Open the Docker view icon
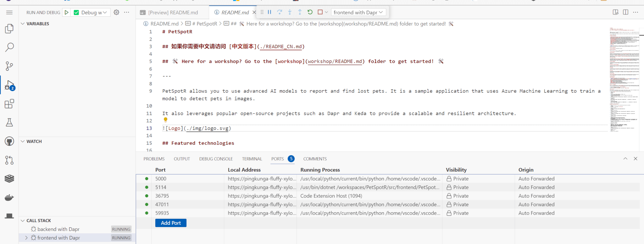The width and height of the screenshot is (644, 244). pos(9,197)
